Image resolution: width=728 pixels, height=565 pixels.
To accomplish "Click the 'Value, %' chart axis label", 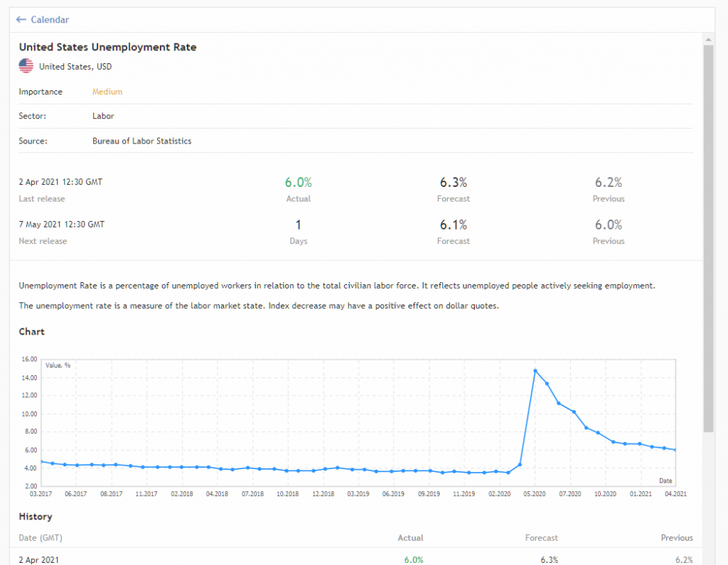I will (x=58, y=365).
